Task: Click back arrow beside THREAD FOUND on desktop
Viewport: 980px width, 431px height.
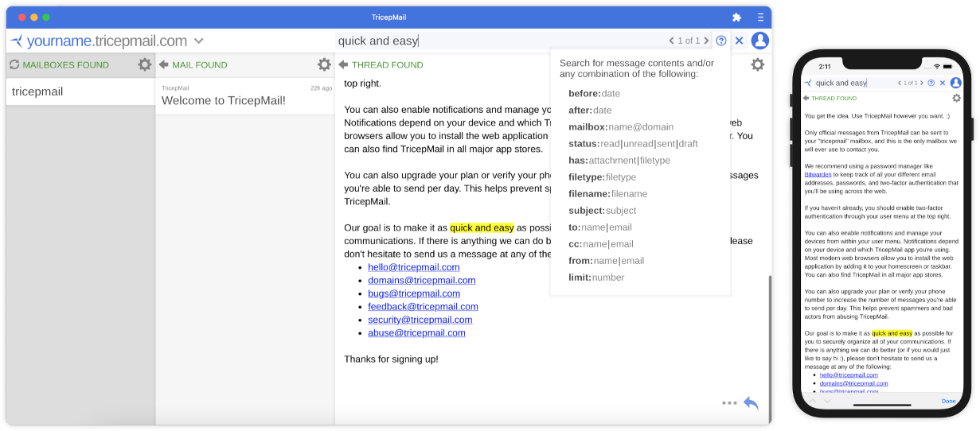Action: [x=343, y=64]
